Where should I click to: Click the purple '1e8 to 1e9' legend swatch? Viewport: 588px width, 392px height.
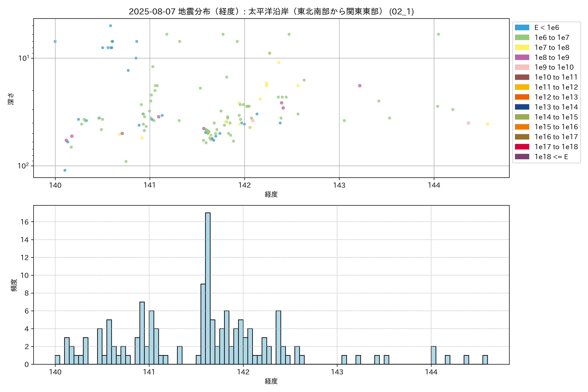pyautogui.click(x=522, y=57)
